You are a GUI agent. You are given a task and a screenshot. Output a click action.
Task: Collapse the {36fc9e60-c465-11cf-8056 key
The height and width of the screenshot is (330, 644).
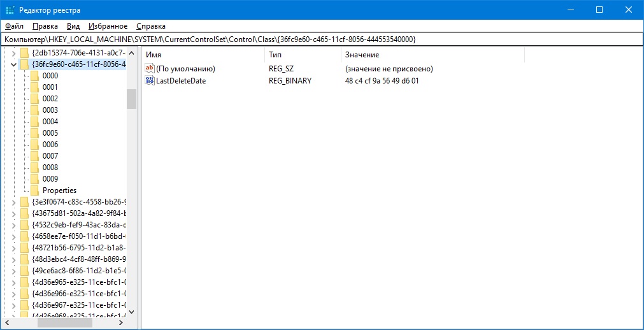[x=13, y=64]
